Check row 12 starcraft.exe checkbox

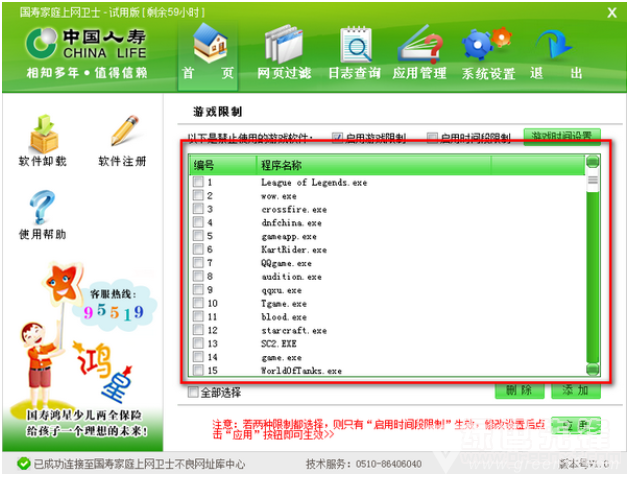pos(198,330)
